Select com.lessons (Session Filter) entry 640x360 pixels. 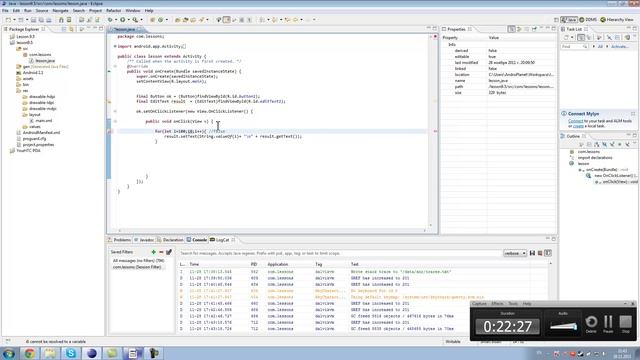coord(137,267)
